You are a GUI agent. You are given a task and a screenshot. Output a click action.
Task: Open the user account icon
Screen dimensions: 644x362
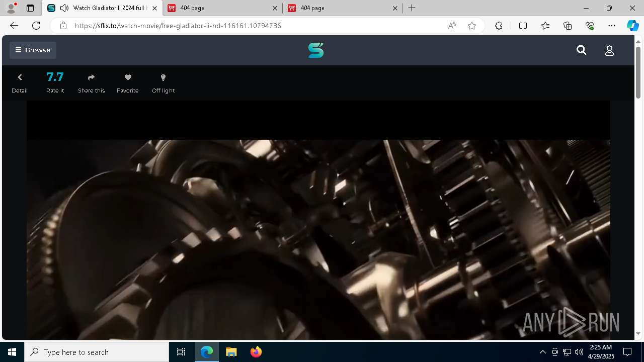(x=609, y=50)
